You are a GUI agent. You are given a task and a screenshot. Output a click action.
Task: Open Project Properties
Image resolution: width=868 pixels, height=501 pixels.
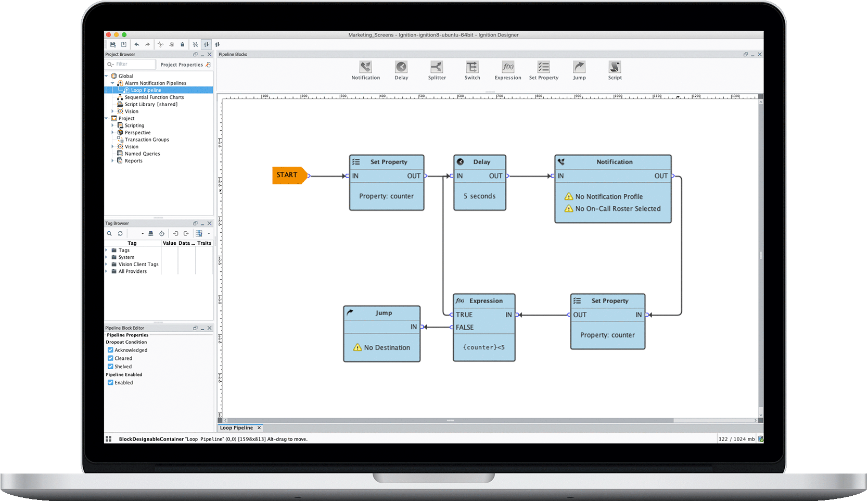185,65
